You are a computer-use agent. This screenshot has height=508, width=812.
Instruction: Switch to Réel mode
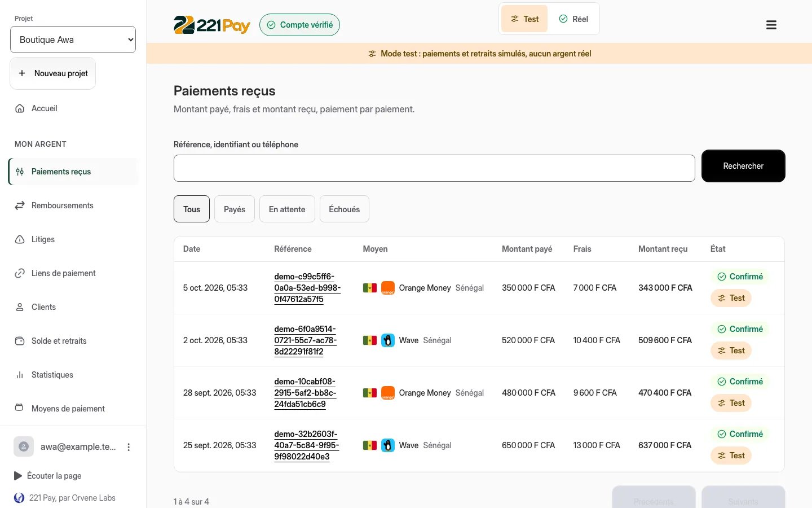click(x=573, y=19)
